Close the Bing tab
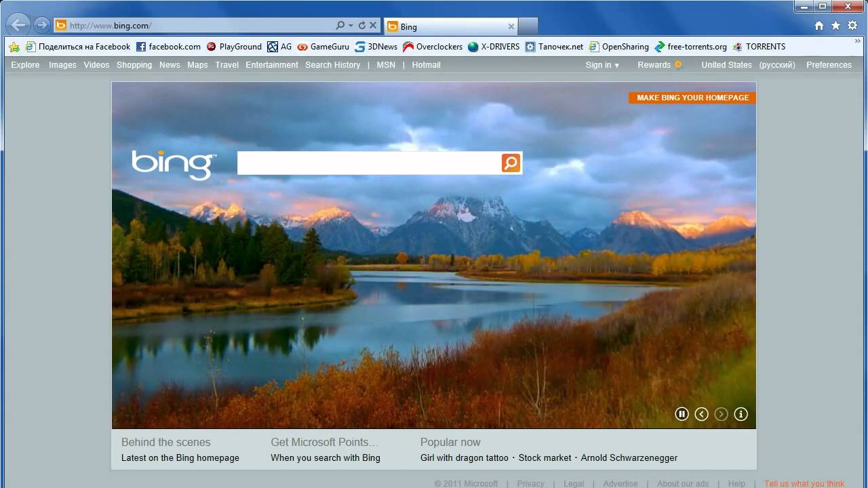Viewport: 868px width, 488px height. click(511, 26)
